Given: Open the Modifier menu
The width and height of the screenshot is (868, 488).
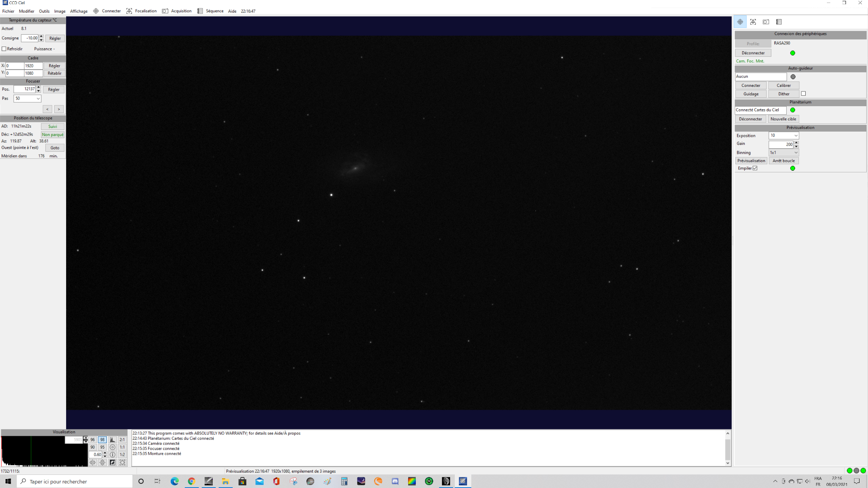Looking at the screenshot, I should [27, 11].
